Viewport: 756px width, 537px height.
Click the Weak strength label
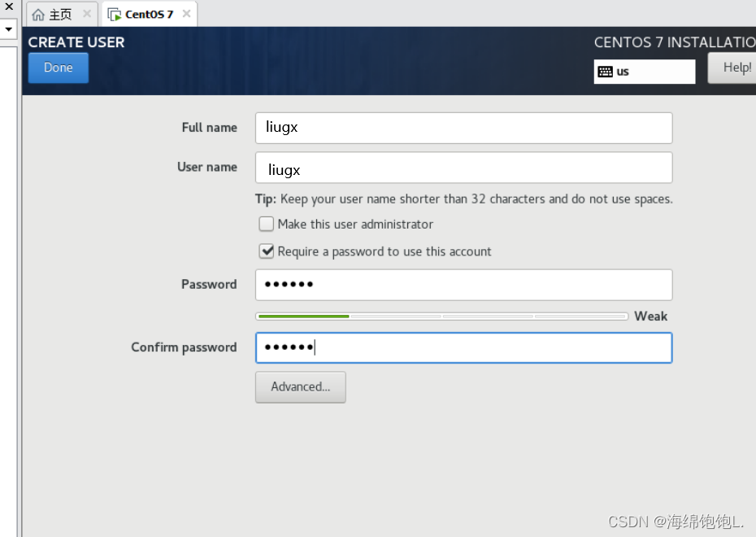tap(650, 317)
